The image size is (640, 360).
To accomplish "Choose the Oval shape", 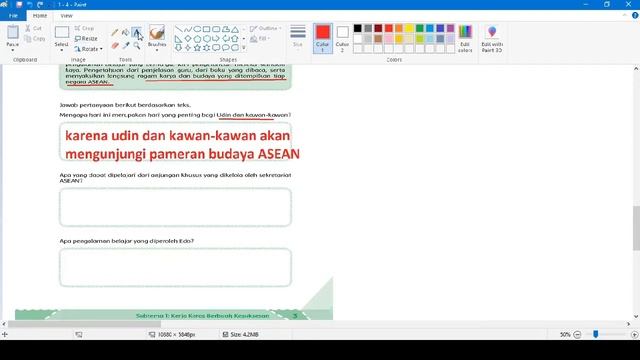I will point(197,29).
